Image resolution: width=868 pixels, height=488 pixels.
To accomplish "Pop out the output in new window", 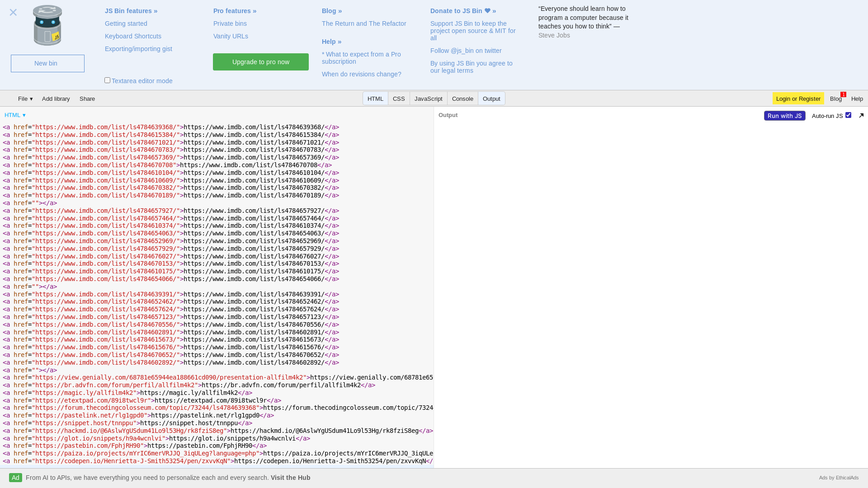I will pyautogui.click(x=861, y=116).
